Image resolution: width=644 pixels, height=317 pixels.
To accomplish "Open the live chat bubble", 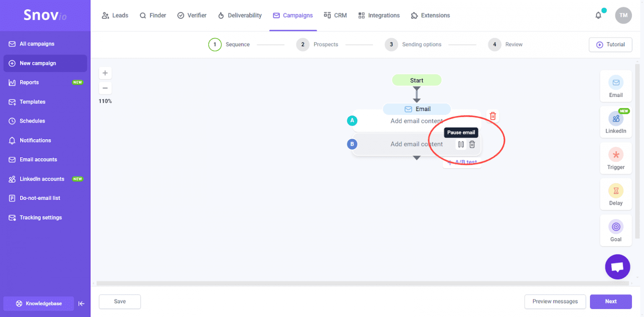I will [x=617, y=267].
